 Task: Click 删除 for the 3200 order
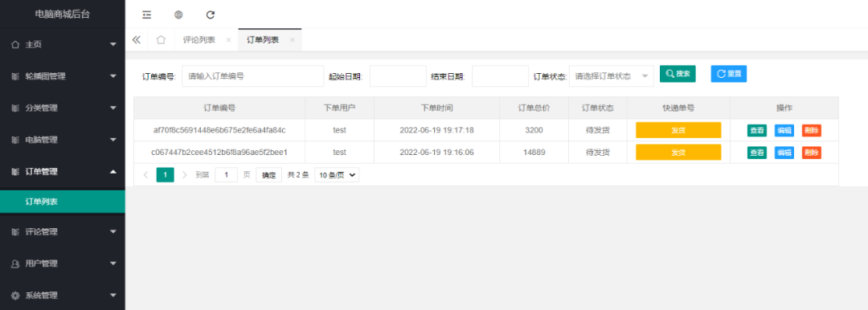tap(812, 131)
